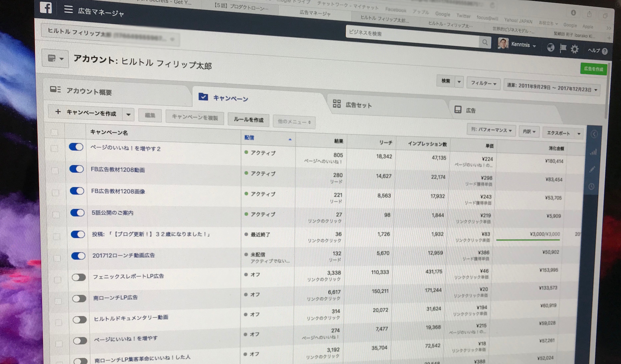The width and height of the screenshot is (621, 364).
Task: Click the 編集 button
Action: click(150, 116)
